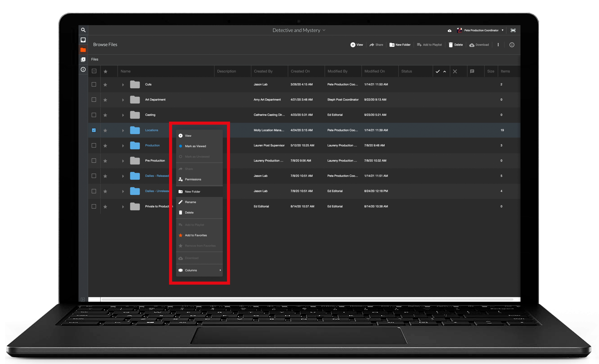Viewport: 599px width, 364px height.
Task: Expand the Art Department folder arrow
Action: pyautogui.click(x=123, y=100)
